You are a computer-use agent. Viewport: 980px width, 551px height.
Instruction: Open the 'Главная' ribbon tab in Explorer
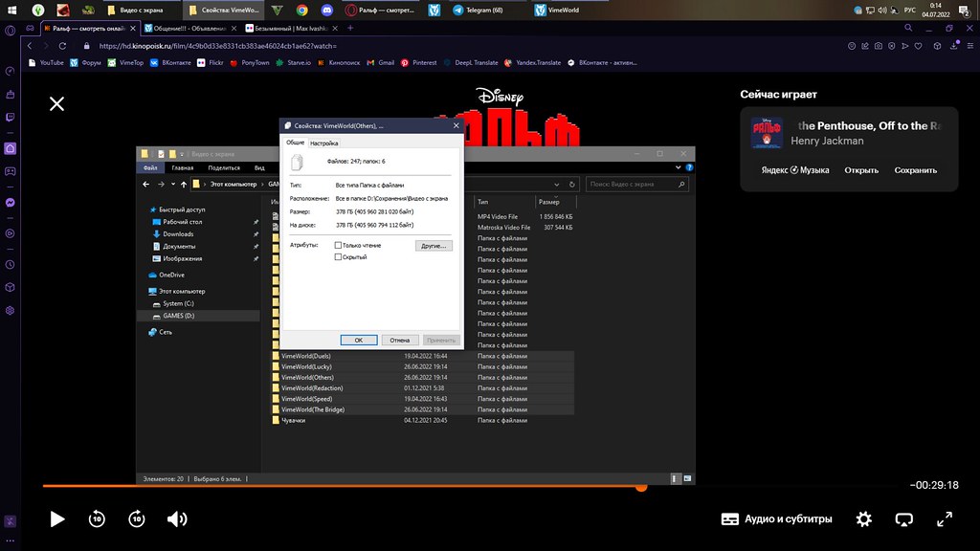click(x=182, y=167)
